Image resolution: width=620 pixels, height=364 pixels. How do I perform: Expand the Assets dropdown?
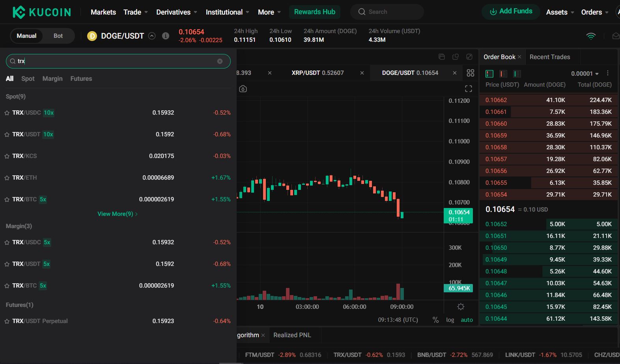point(560,12)
